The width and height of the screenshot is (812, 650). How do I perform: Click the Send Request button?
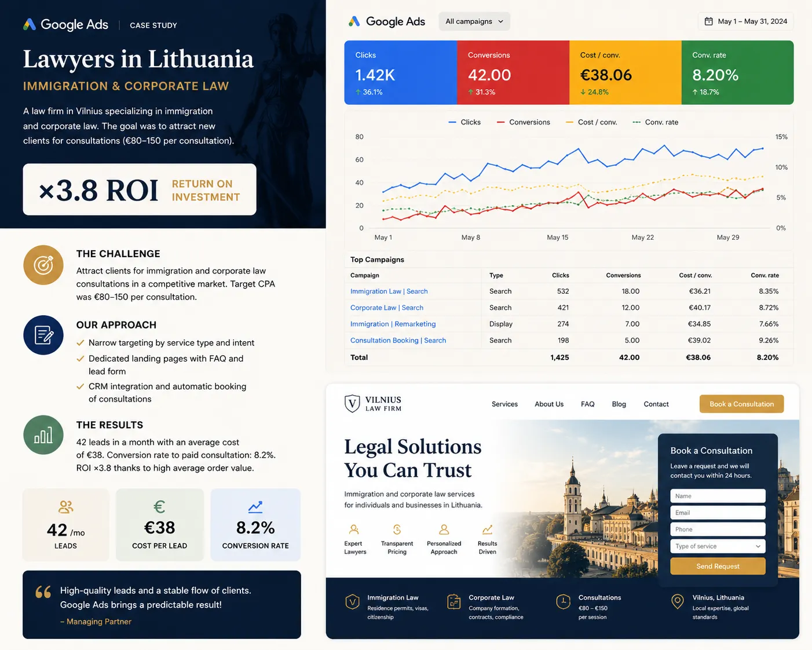(718, 566)
